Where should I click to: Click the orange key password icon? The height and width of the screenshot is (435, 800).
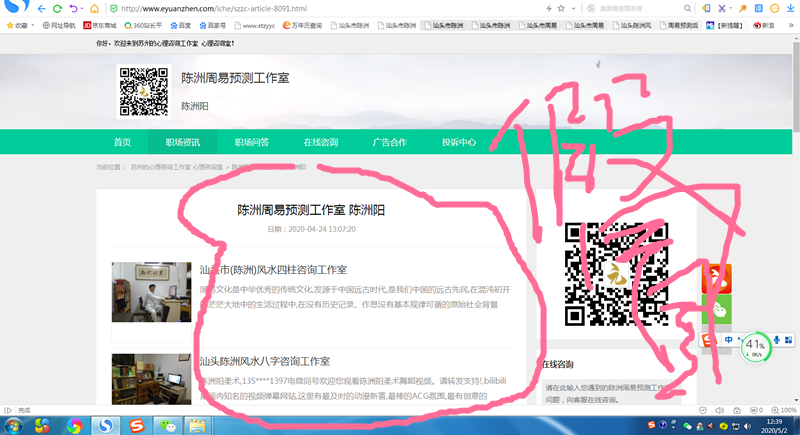pos(743,9)
